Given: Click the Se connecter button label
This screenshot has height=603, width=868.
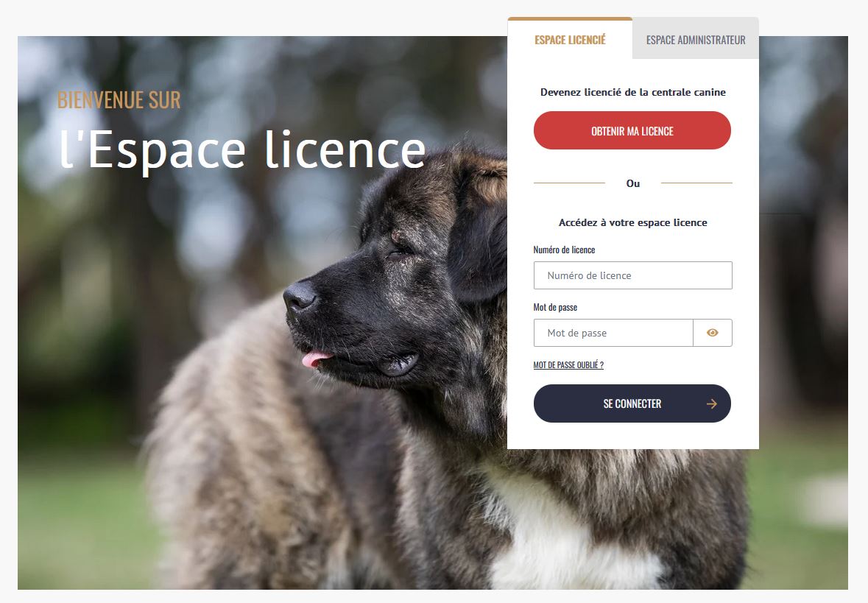Looking at the screenshot, I should 632,403.
